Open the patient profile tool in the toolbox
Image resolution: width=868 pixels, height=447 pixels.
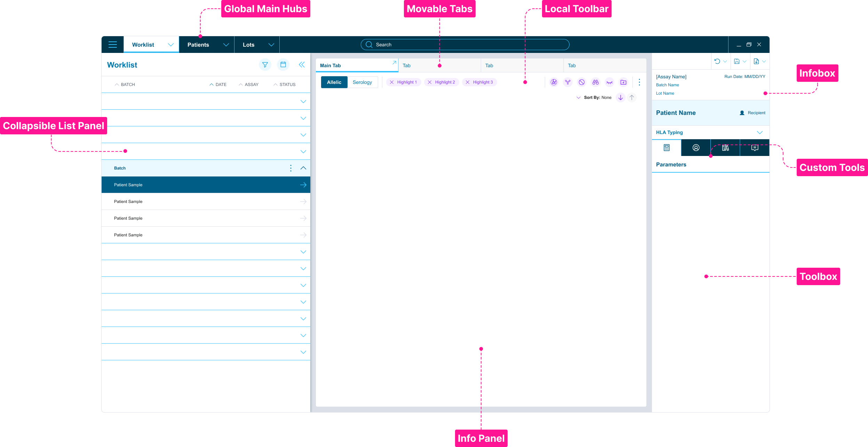[x=696, y=148]
